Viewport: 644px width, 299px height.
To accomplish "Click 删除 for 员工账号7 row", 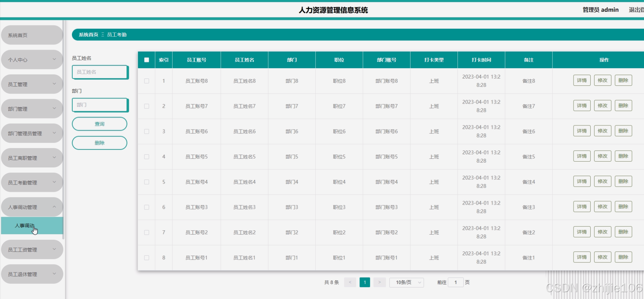I will click(623, 105).
